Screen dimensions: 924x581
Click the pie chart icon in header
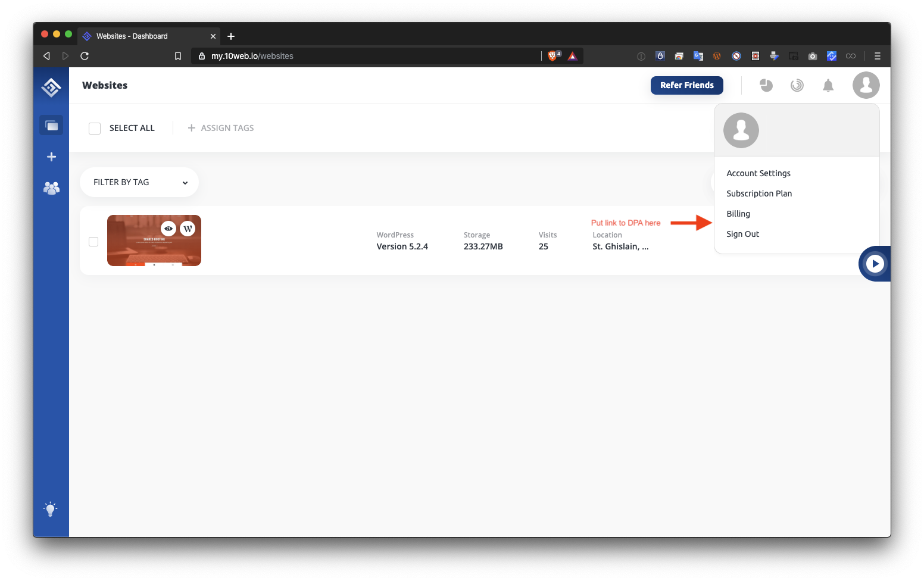(766, 86)
